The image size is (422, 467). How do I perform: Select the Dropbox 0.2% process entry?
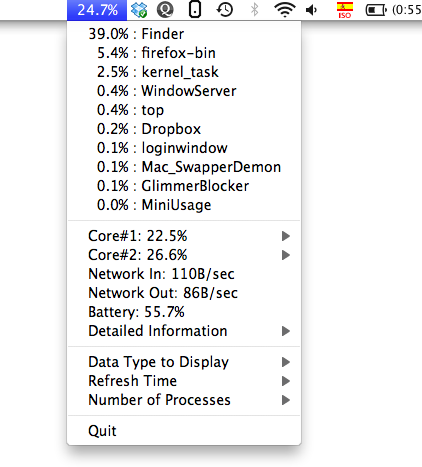click(184, 129)
